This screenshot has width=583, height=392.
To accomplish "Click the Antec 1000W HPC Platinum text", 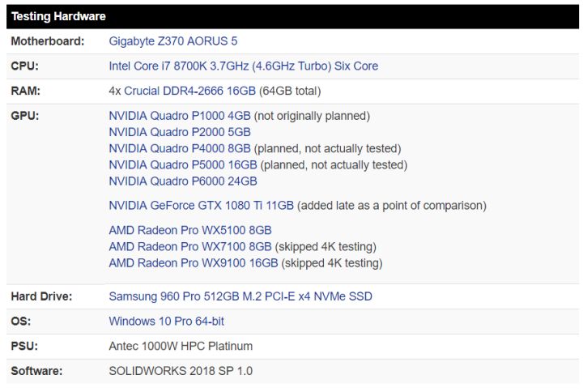I will click(181, 346).
